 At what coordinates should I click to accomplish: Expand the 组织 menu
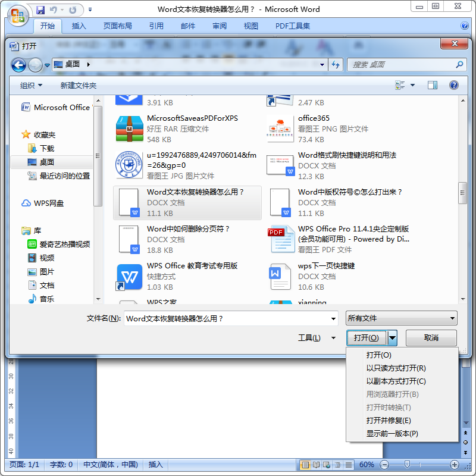31,85
